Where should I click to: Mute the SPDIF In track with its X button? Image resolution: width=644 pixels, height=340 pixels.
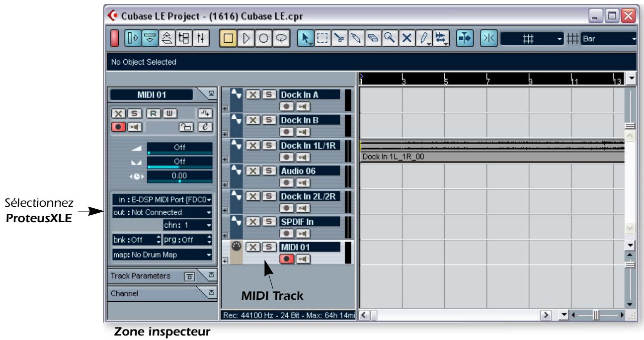252,221
